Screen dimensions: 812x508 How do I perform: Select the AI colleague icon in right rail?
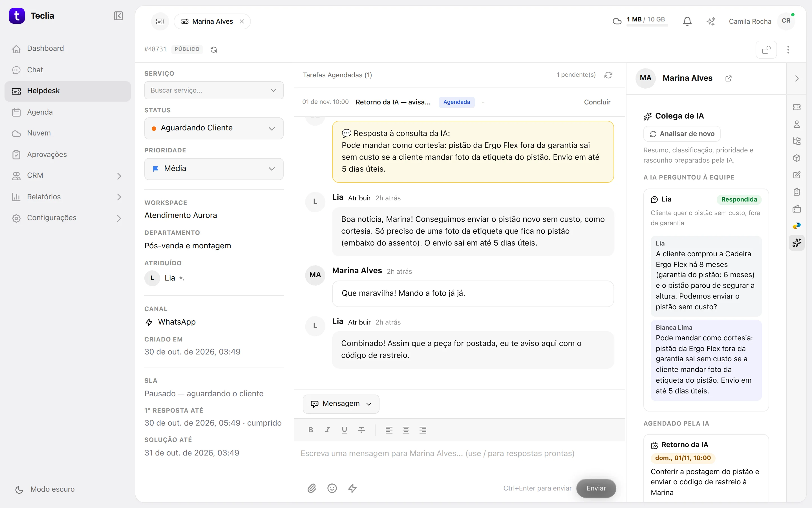coord(796,243)
